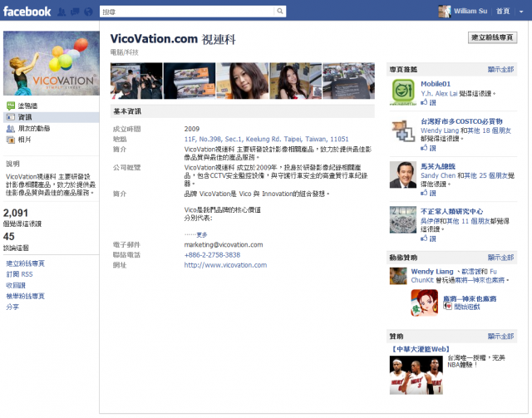Click 檢舉粉絲專頁 report link
532x418 pixels.
[26, 296]
